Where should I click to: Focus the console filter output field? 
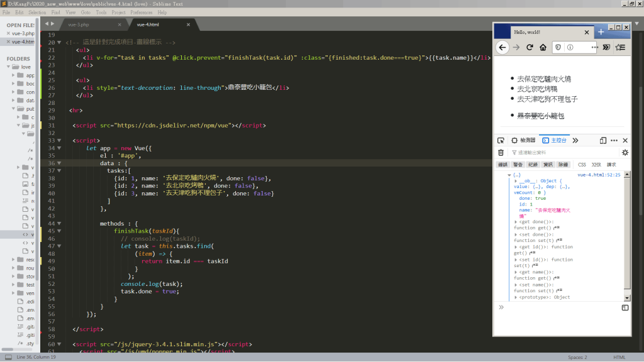pyautogui.click(x=565, y=153)
